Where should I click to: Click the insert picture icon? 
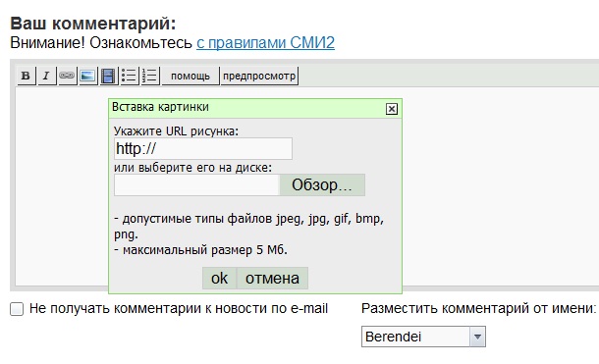87,76
